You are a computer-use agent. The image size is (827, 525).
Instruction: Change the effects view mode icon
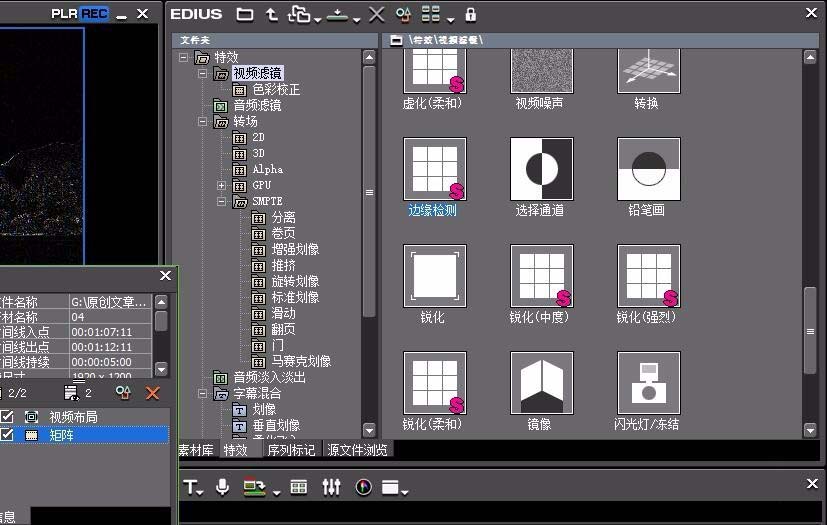[430, 14]
